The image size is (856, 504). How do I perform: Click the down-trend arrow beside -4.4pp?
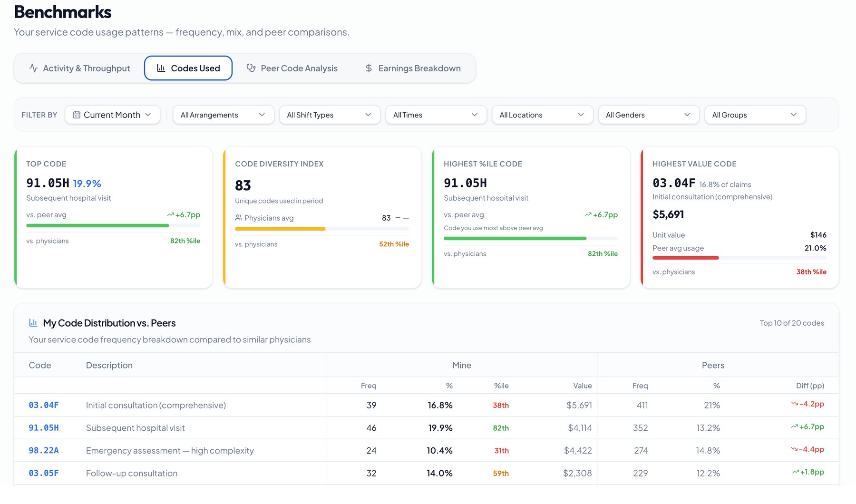[x=794, y=449]
